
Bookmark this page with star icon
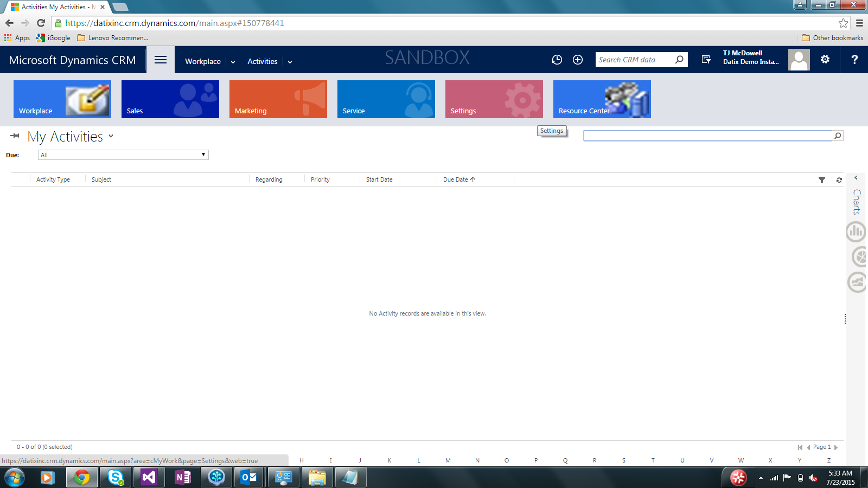843,23
